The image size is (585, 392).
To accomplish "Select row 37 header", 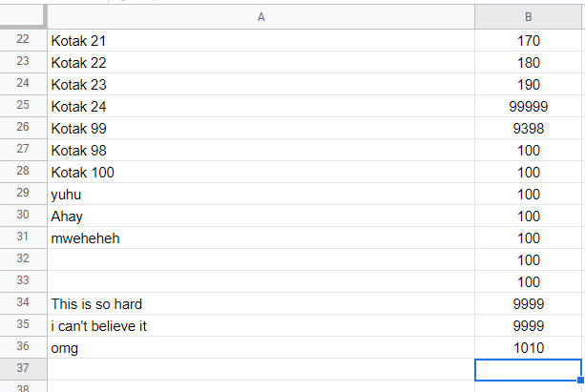I will point(23,369).
